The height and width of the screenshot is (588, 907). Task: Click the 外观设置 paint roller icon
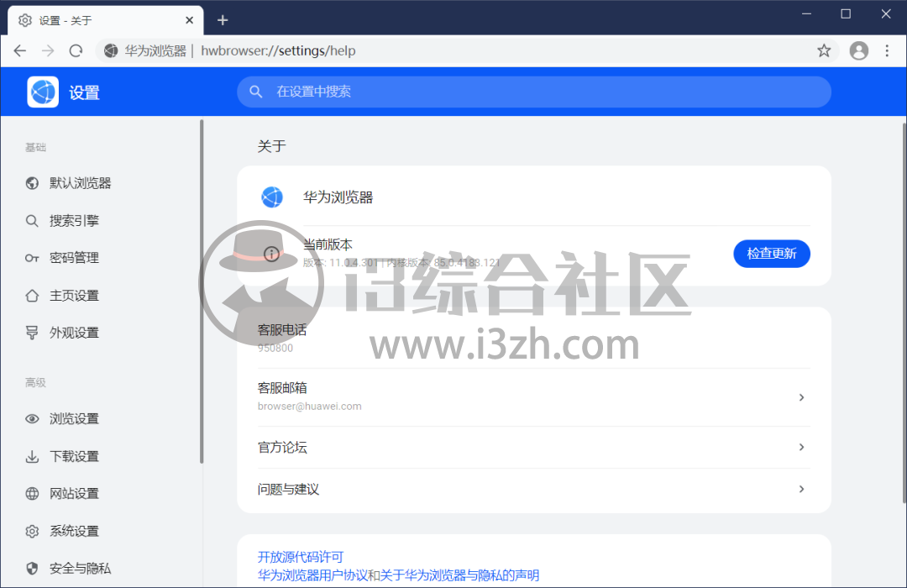click(x=32, y=333)
